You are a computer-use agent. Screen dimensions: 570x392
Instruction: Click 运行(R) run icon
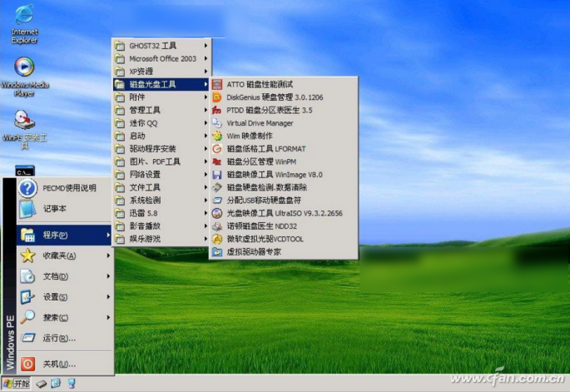[x=27, y=338]
